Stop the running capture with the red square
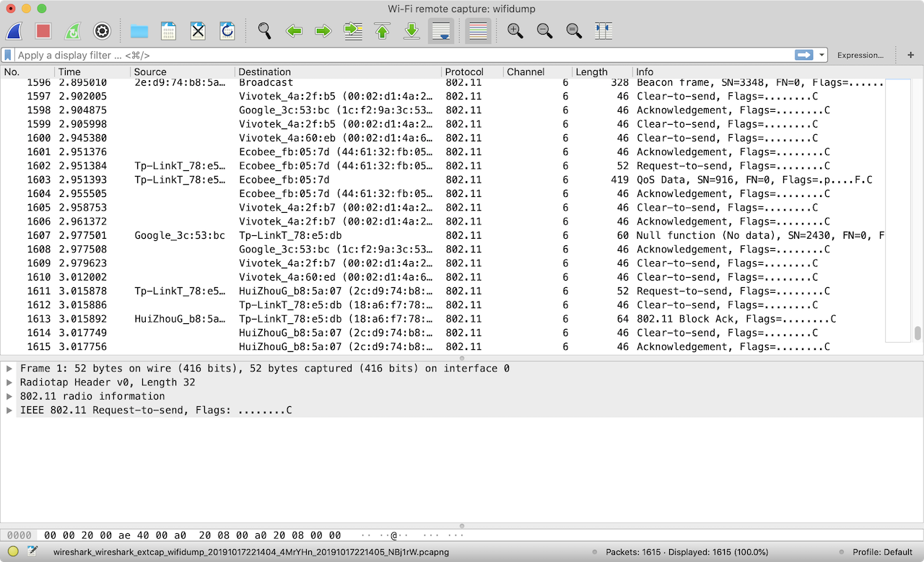The image size is (924, 562). [x=43, y=31]
